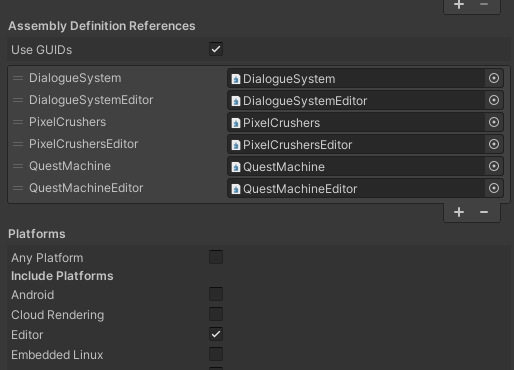
Task: Click the Embedded Linux platform label
Action: click(57, 355)
